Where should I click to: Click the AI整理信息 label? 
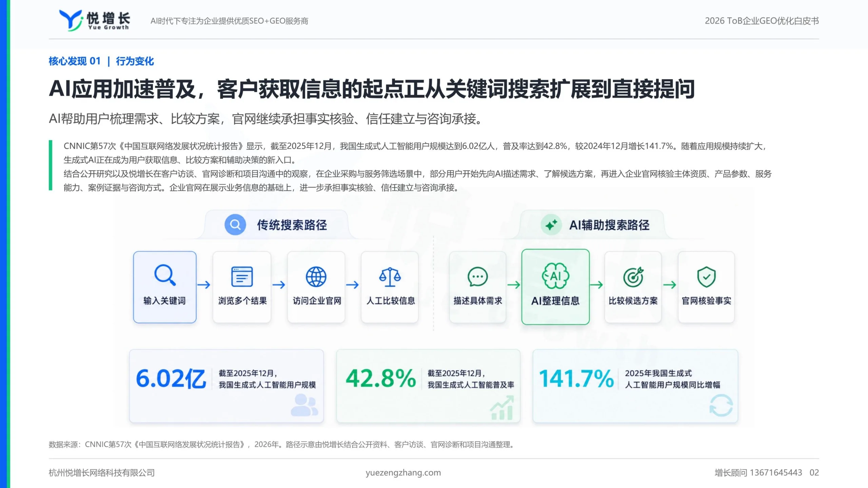pyautogui.click(x=555, y=301)
